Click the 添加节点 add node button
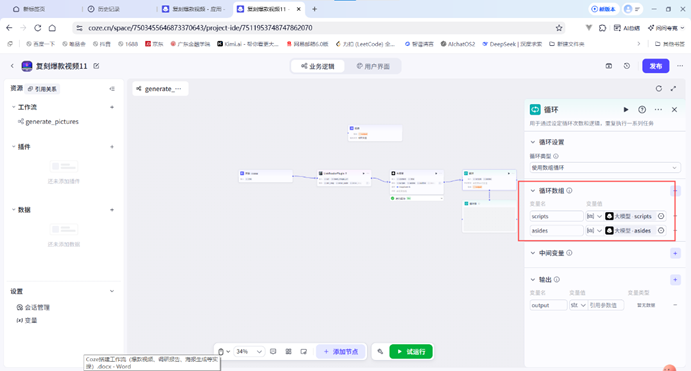 (x=341, y=352)
